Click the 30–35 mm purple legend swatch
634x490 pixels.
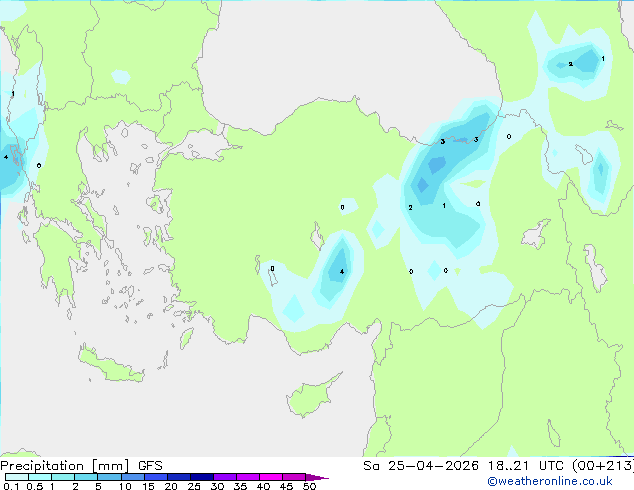[x=225, y=477]
